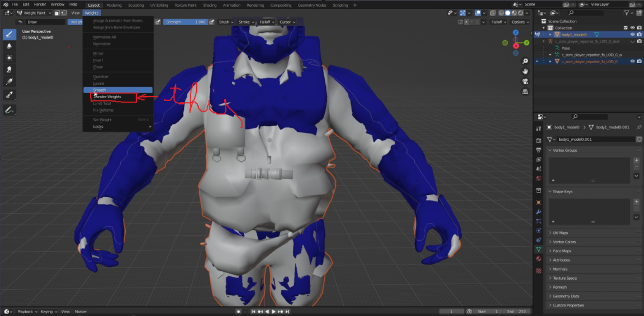Viewport: 644px width, 316px height.
Task: Open the Material properties tab
Action: coord(539,259)
